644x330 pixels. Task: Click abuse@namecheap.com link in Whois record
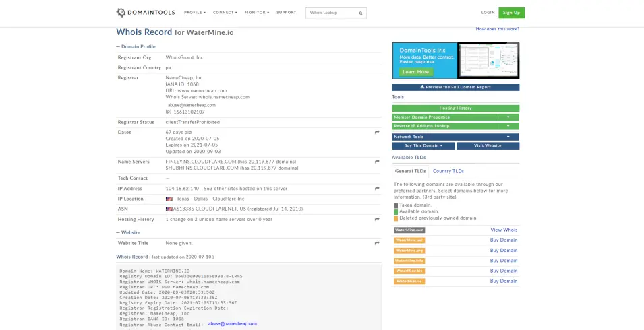(x=232, y=324)
